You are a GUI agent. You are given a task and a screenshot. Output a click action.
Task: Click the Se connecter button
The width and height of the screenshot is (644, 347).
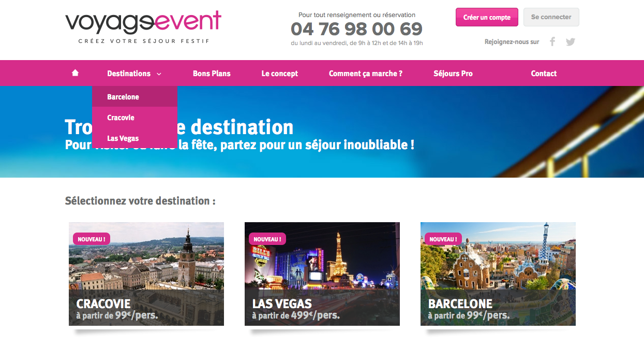(x=551, y=17)
